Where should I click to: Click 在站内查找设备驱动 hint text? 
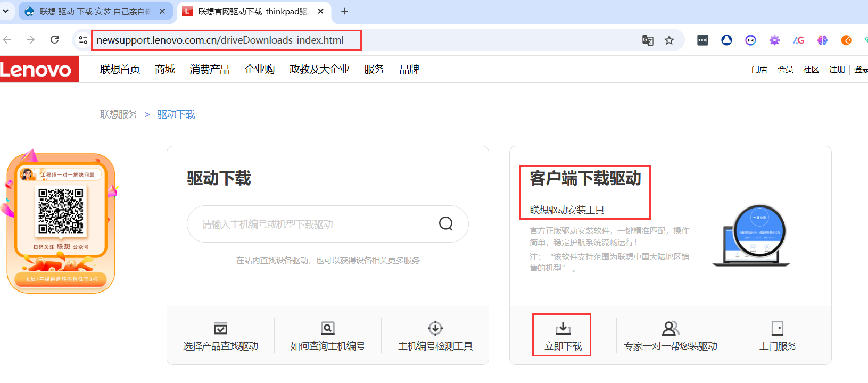tap(328, 260)
